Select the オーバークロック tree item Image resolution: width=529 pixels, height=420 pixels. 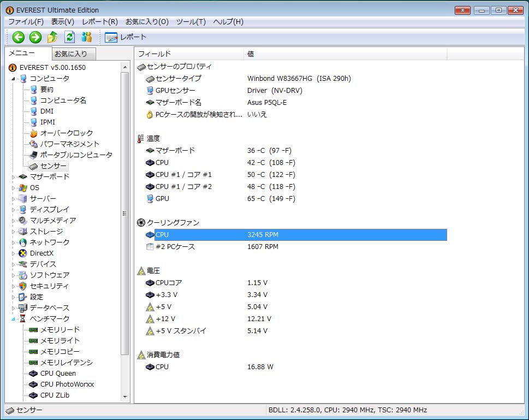[x=66, y=133]
